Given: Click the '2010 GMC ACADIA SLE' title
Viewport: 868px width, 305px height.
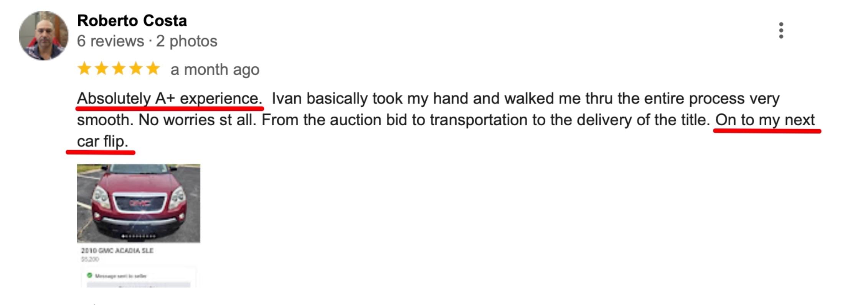Looking at the screenshot, I should (x=117, y=251).
